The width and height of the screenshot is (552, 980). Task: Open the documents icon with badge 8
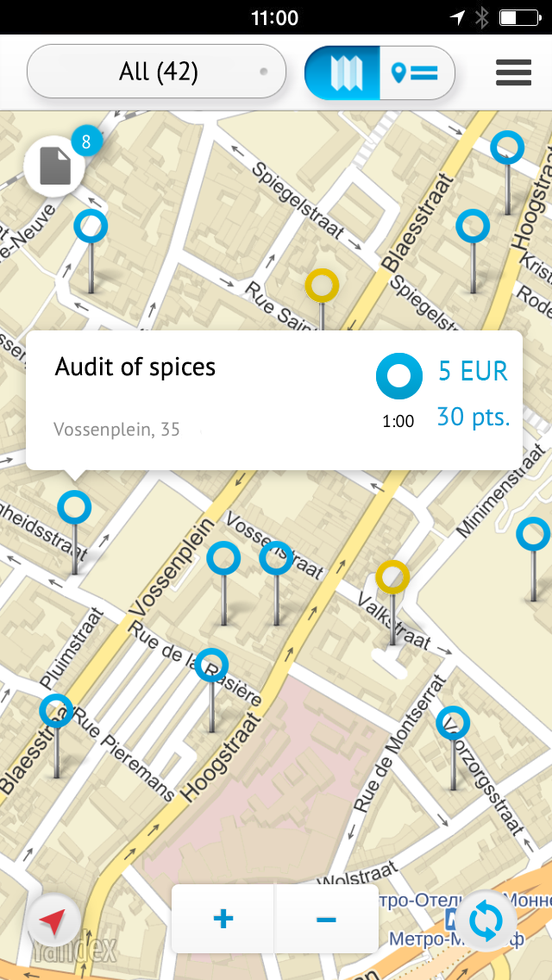56,166
